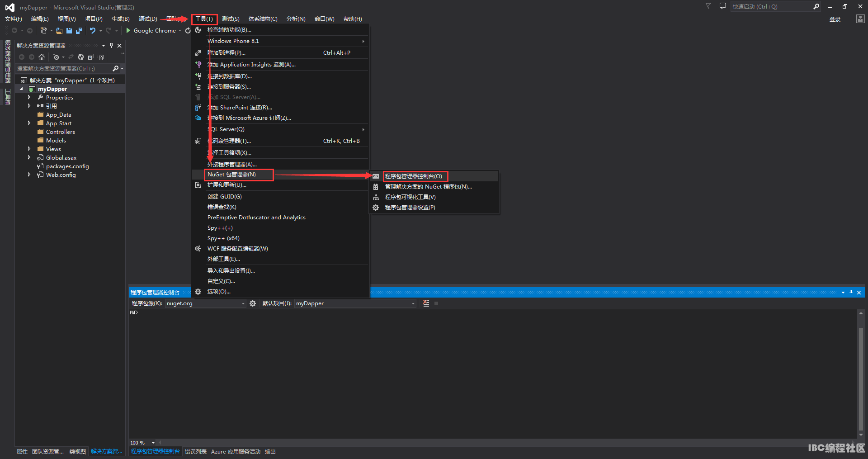868x459 pixels.
Task: Pin the Solution Explorer panel
Action: coord(111,45)
